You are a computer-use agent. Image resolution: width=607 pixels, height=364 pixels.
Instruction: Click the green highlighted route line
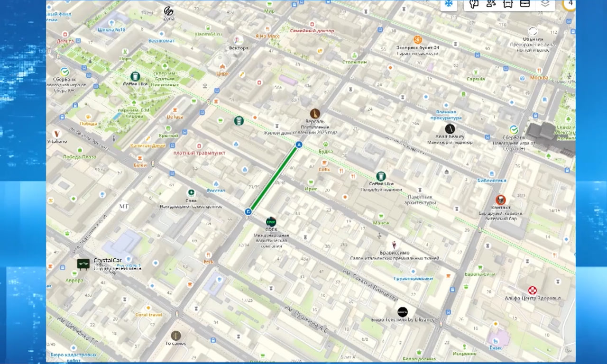[274, 178]
